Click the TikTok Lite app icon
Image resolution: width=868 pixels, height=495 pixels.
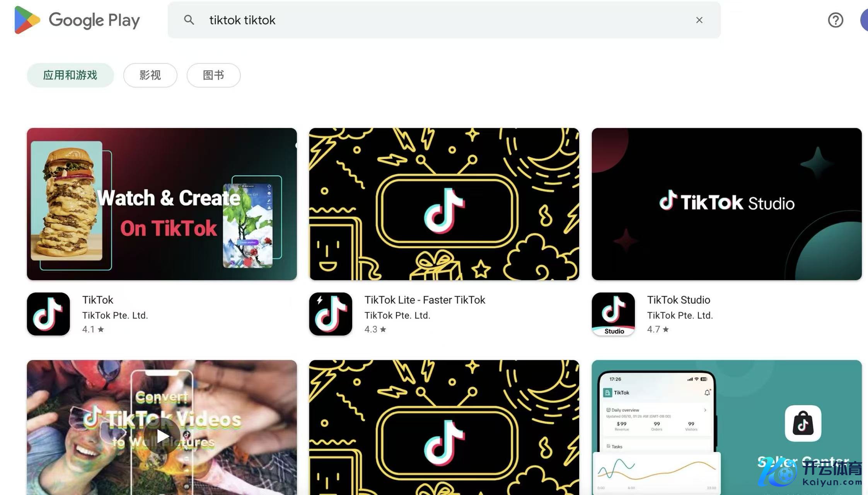click(x=331, y=314)
